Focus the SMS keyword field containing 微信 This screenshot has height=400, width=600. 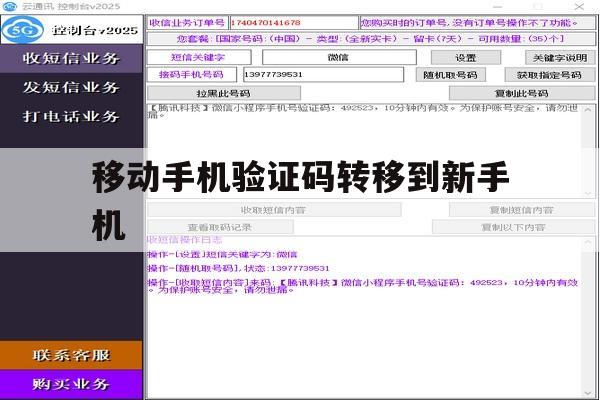pyautogui.click(x=339, y=57)
